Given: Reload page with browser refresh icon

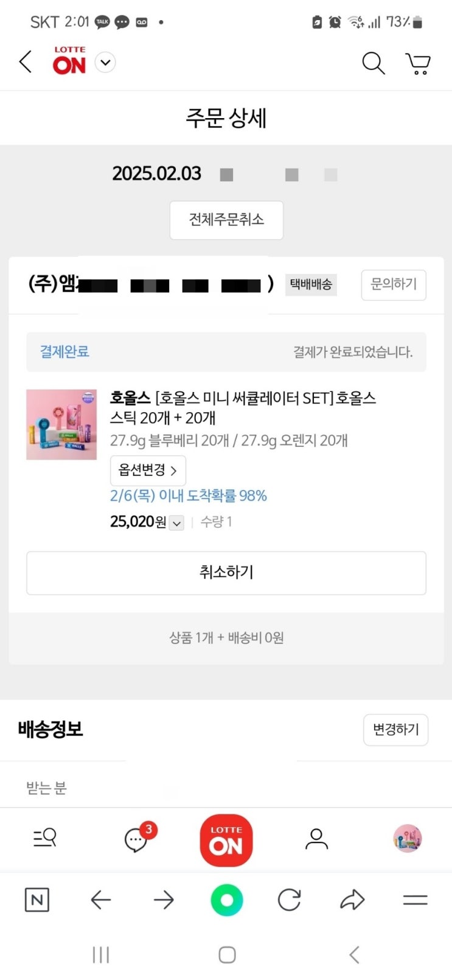Looking at the screenshot, I should point(290,900).
